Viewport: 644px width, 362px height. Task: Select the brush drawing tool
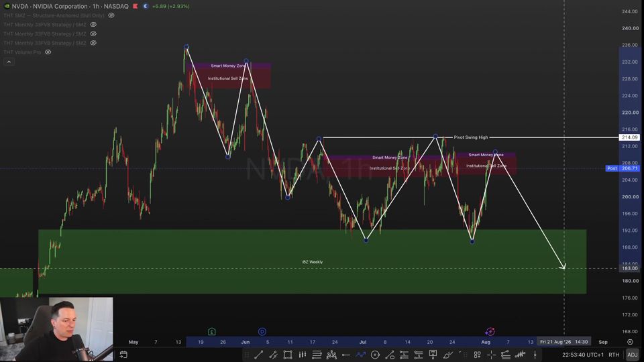click(447, 355)
